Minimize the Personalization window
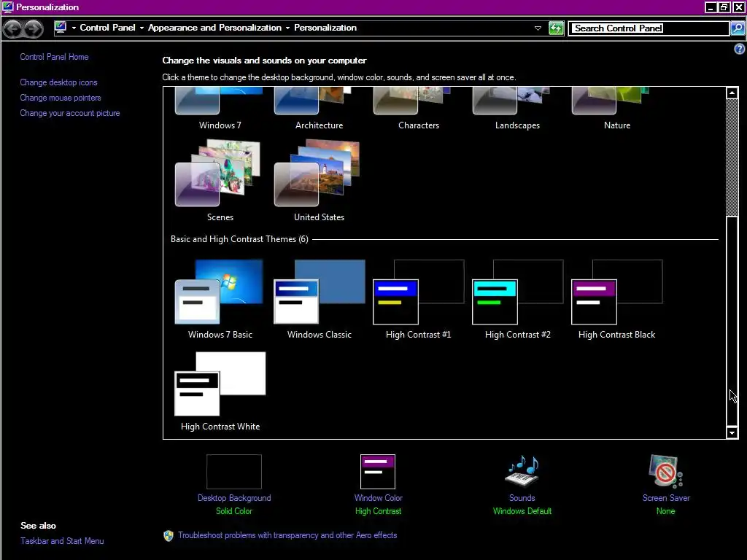The image size is (747, 560). 711,7
